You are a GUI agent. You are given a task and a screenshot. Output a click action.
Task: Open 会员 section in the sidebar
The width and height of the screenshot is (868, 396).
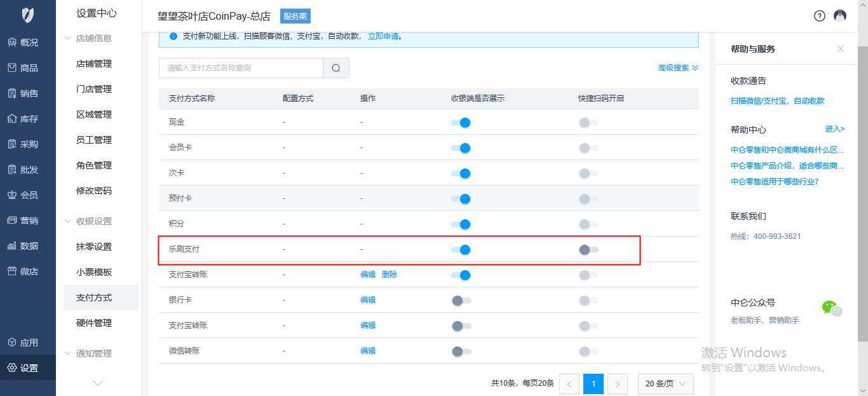[x=28, y=195]
